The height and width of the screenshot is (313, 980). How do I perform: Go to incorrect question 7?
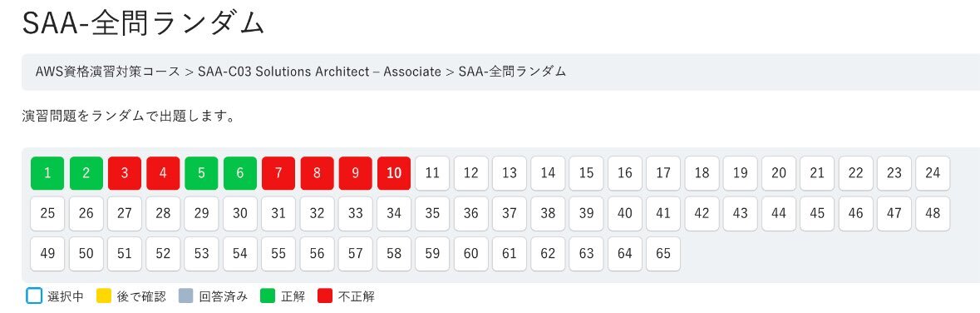tap(278, 173)
